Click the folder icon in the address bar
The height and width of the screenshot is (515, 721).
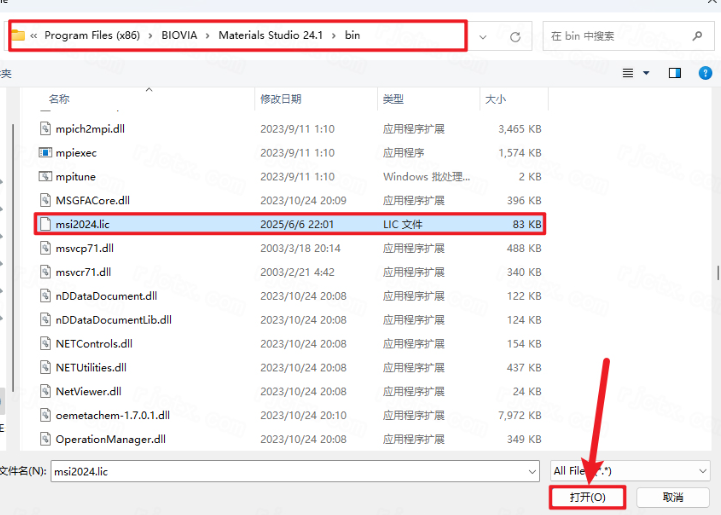[x=18, y=36]
